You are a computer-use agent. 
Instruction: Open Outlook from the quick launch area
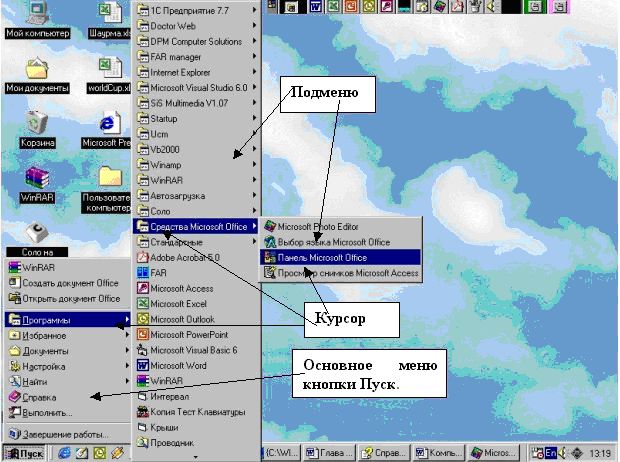[100, 453]
